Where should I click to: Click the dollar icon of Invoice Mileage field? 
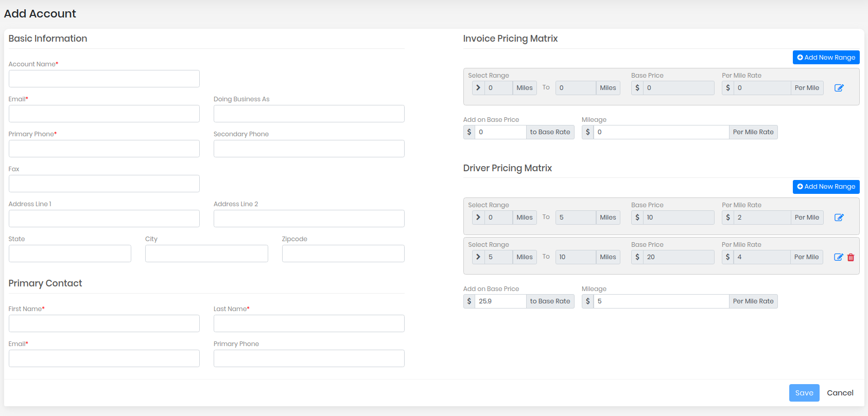tap(587, 132)
